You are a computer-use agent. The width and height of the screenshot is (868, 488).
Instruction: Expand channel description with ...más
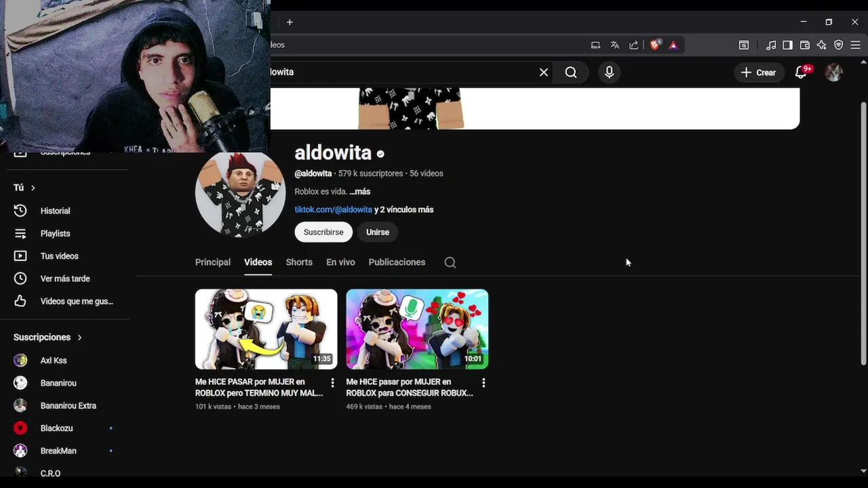tap(359, 192)
